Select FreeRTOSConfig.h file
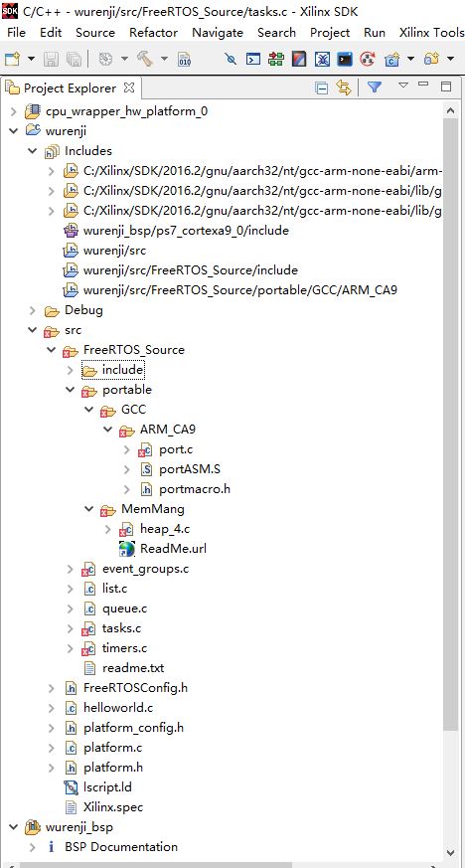465x868 pixels. (x=135, y=688)
